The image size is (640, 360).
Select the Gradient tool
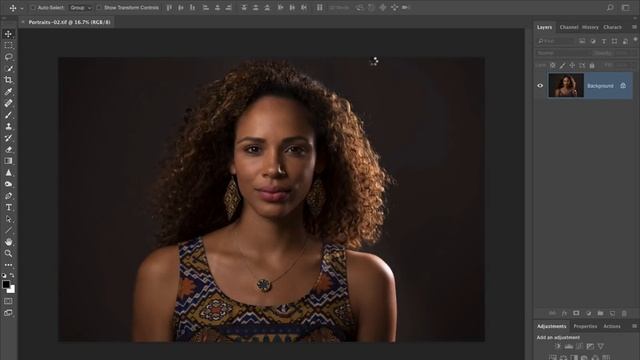pyautogui.click(x=8, y=161)
